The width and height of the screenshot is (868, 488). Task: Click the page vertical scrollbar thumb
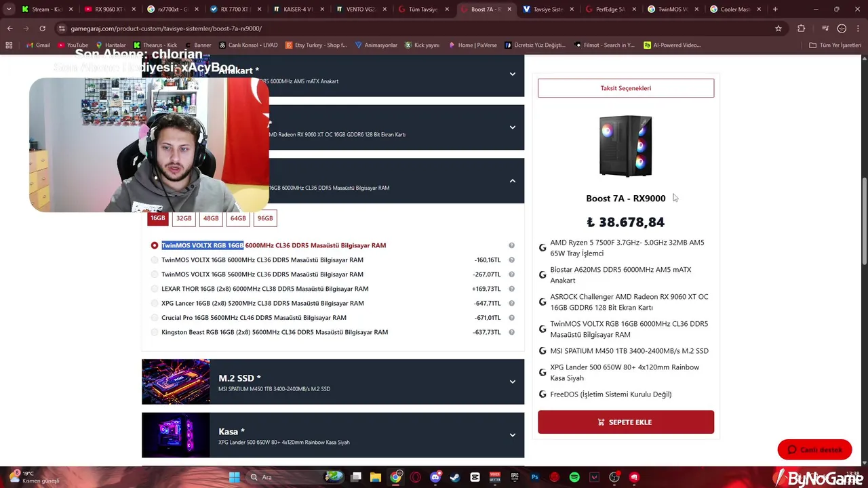(864, 222)
